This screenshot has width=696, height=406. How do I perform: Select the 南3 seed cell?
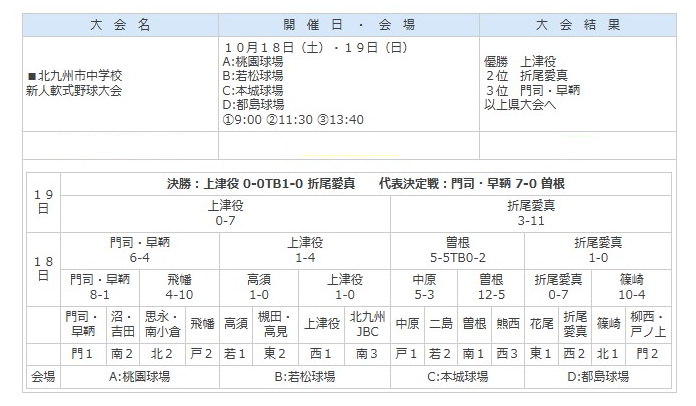(365, 353)
